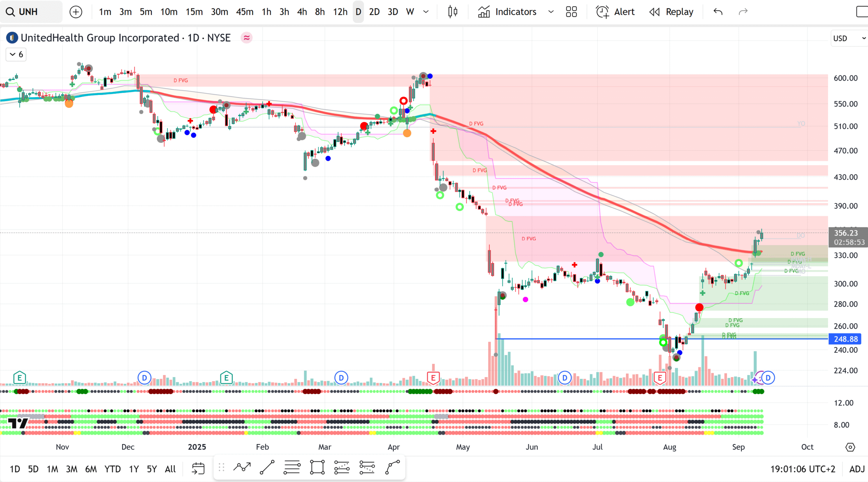868x482 pixels.
Task: Start Replay mode
Action: (x=671, y=12)
